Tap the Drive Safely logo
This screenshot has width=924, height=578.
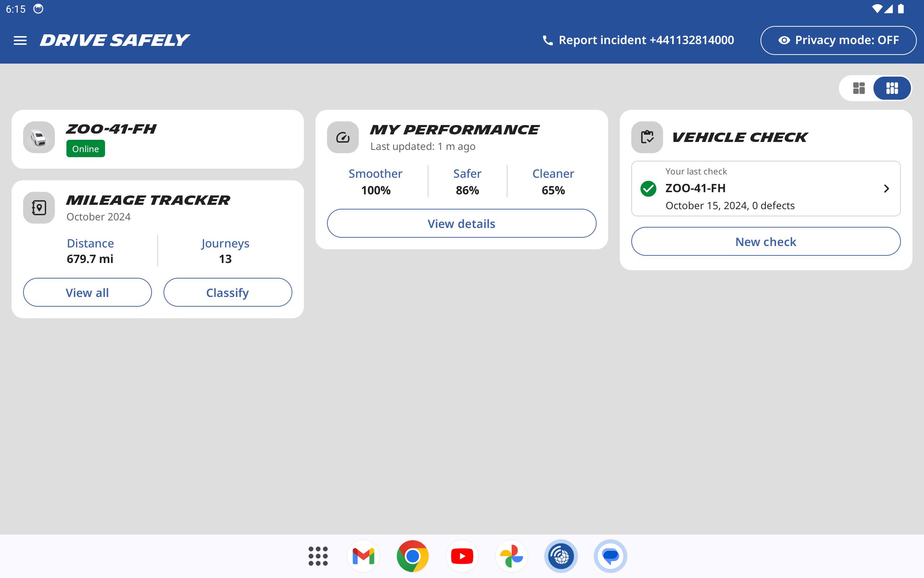coord(115,40)
